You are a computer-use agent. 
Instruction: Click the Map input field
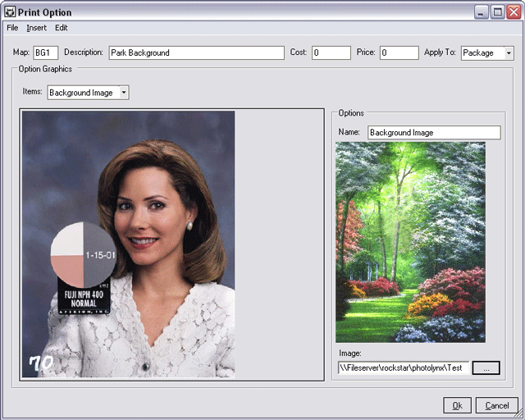pos(45,52)
